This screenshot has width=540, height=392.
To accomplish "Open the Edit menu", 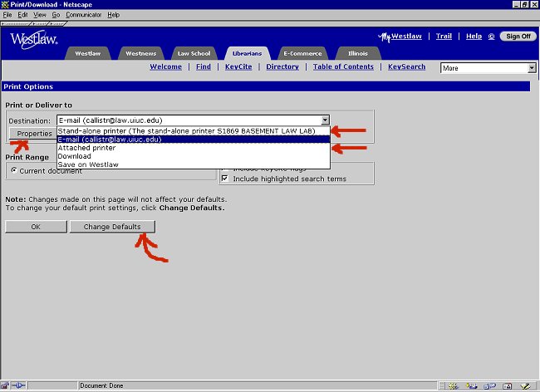I will pyautogui.click(x=22, y=15).
